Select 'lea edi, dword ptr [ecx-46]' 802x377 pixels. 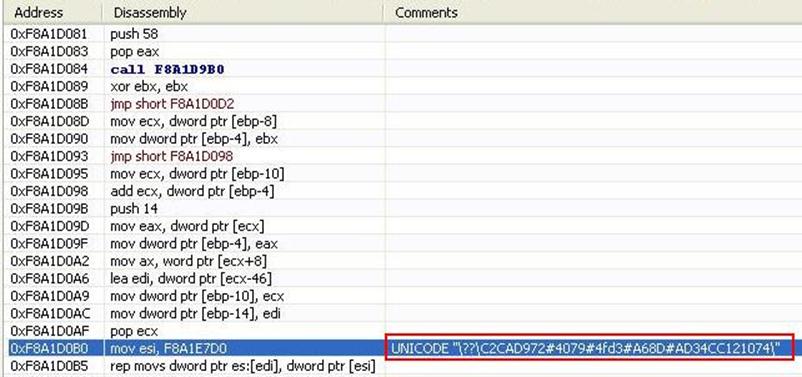191,279
